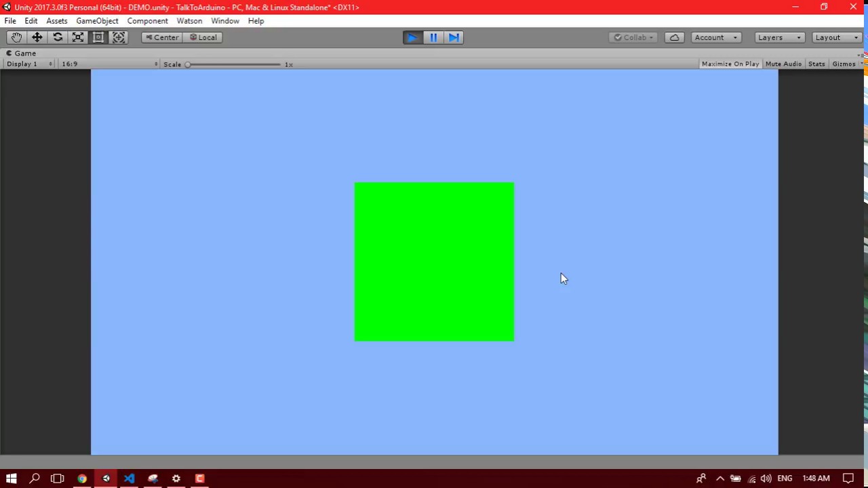The height and width of the screenshot is (488, 868).
Task: Open the Collab dropdown
Action: (x=633, y=37)
